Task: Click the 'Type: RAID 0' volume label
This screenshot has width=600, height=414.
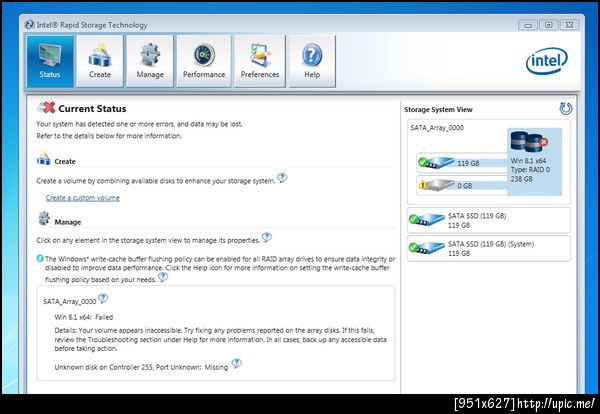Action: [x=530, y=170]
